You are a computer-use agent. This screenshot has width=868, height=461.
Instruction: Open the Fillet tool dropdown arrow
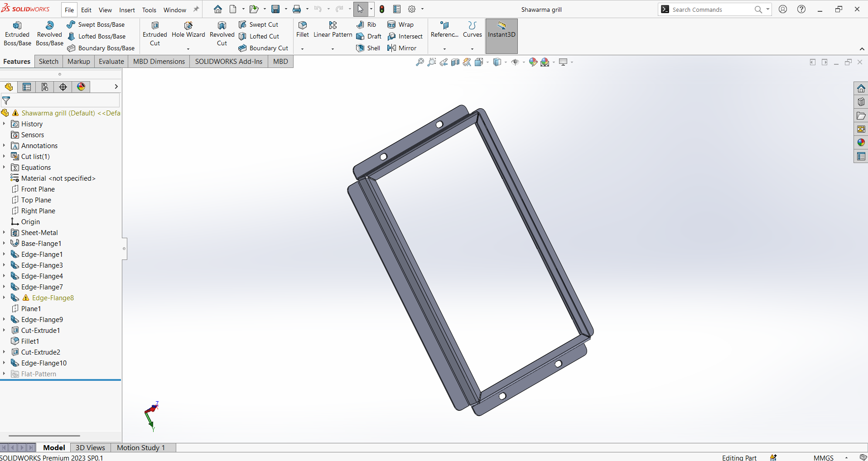pos(302,49)
